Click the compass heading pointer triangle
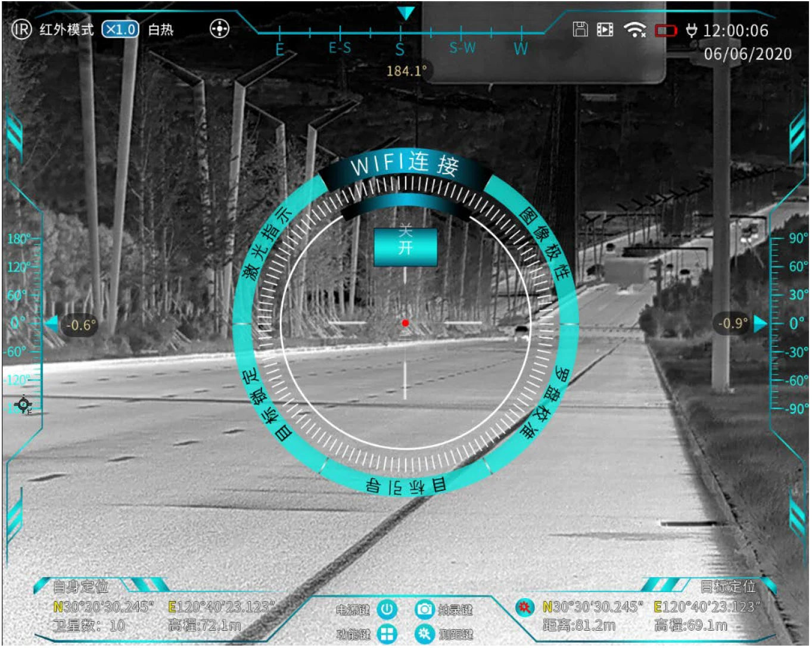Viewport: 812px width, 648px height. (406, 13)
